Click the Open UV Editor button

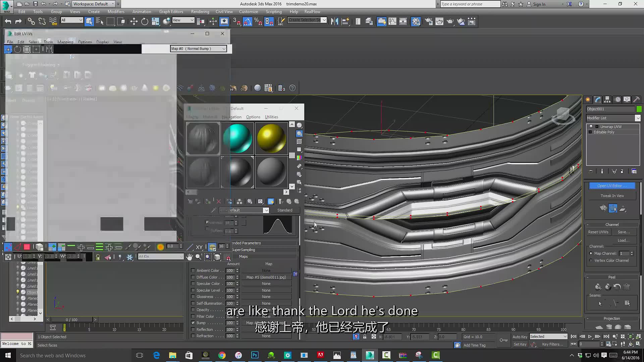612,186
